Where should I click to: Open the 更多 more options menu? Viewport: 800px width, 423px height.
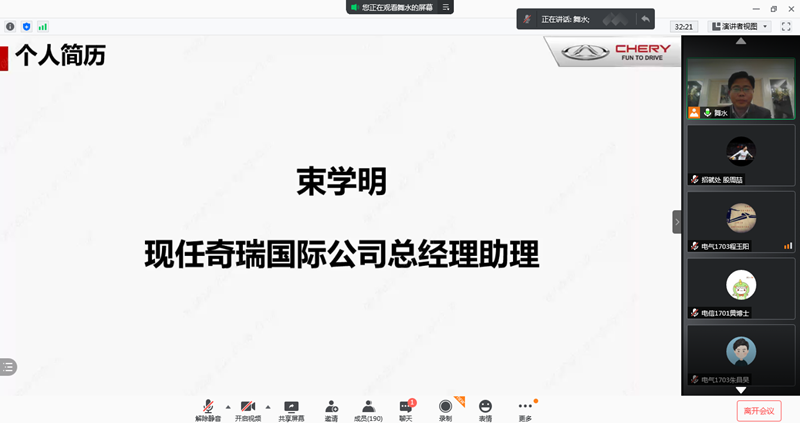pos(525,408)
